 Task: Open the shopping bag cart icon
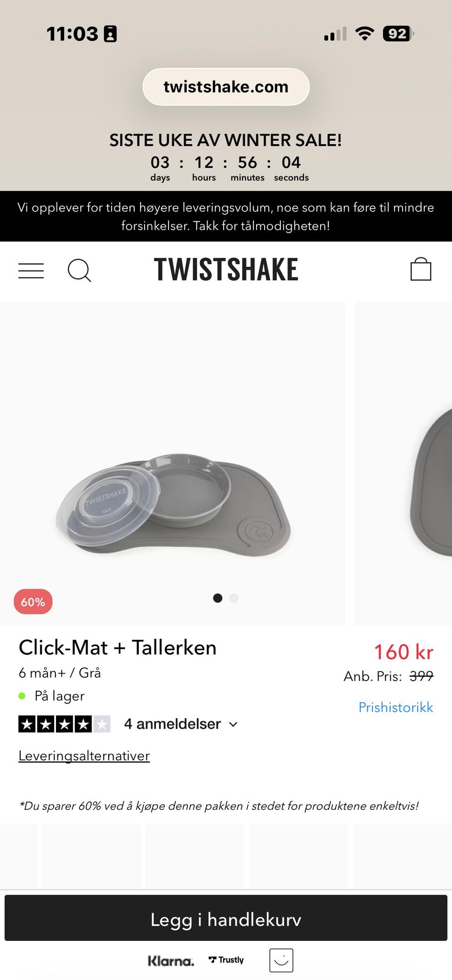(x=421, y=269)
